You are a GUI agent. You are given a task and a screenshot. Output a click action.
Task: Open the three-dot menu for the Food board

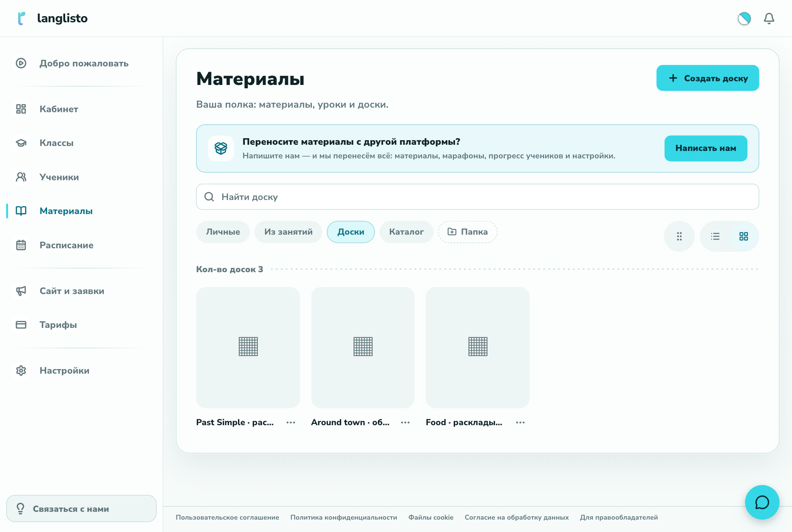[521, 422]
